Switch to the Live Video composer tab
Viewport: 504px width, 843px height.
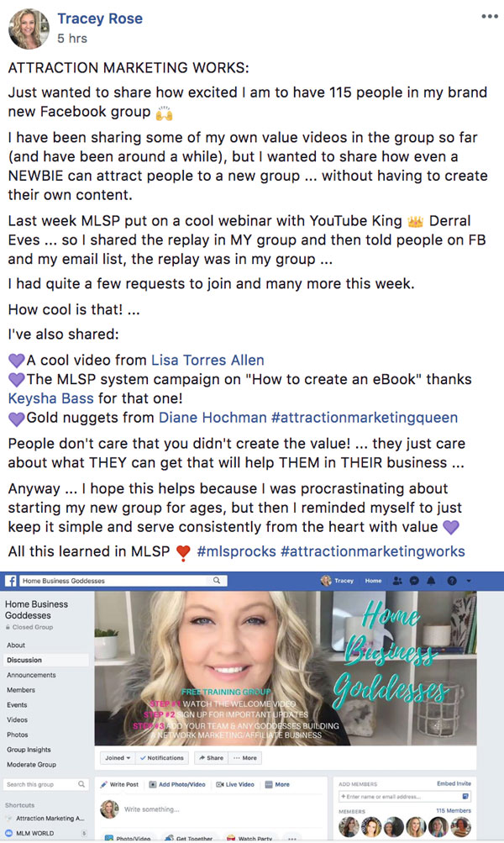pyautogui.click(x=235, y=784)
